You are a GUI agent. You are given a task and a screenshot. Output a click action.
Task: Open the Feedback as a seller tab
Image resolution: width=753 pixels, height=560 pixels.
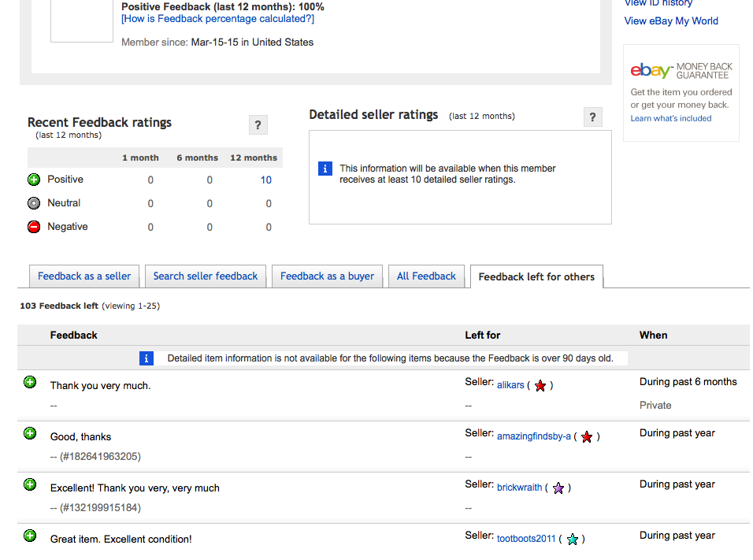click(x=84, y=276)
